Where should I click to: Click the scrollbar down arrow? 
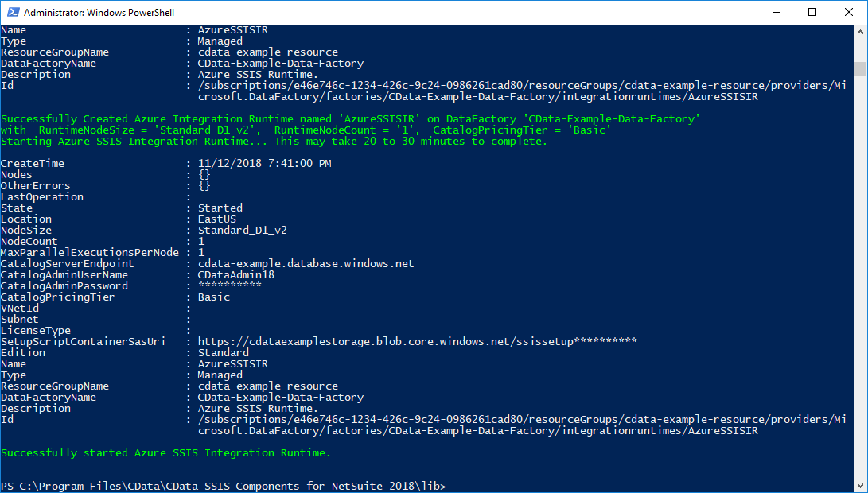pyautogui.click(x=860, y=485)
